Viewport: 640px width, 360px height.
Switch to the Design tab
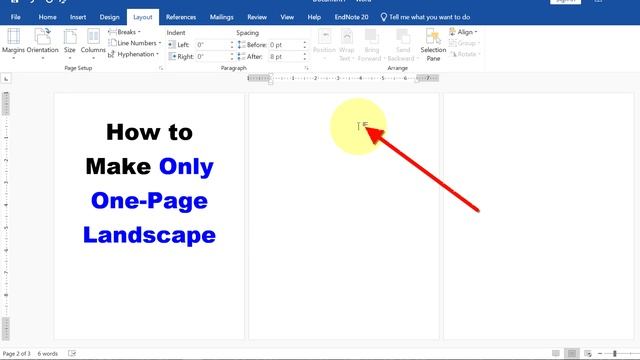(x=109, y=17)
